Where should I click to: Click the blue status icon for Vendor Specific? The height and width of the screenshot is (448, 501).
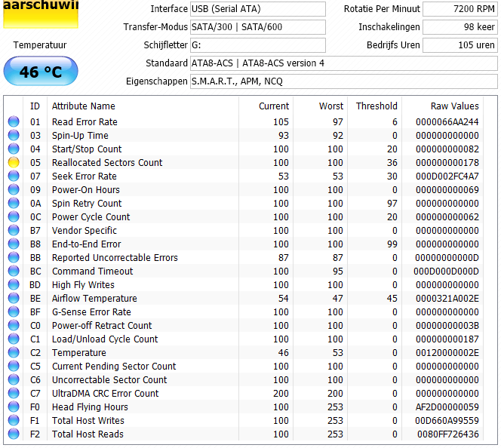click(14, 230)
